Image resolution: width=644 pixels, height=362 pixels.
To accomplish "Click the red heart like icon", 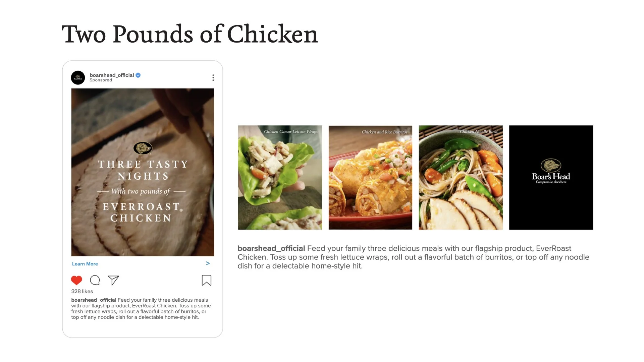I will [76, 280].
